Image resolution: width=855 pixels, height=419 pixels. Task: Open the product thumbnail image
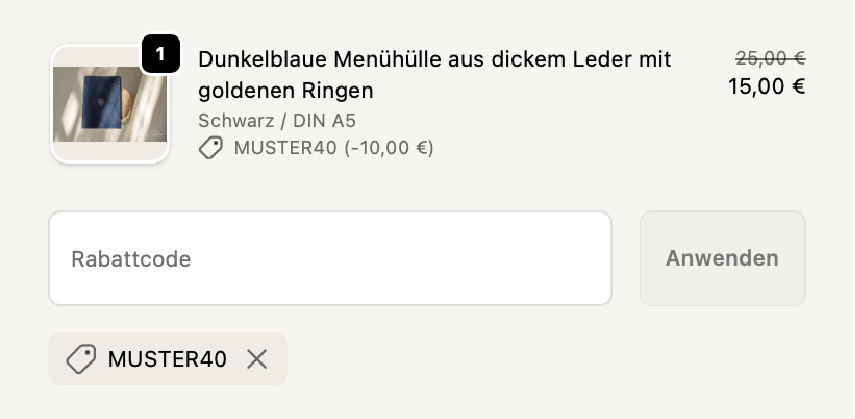[109, 105]
